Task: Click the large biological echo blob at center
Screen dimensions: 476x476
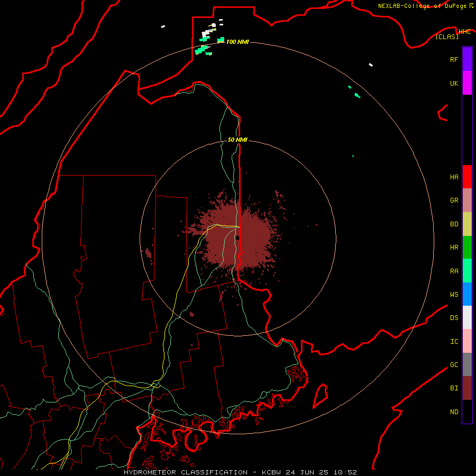Action: click(239, 239)
